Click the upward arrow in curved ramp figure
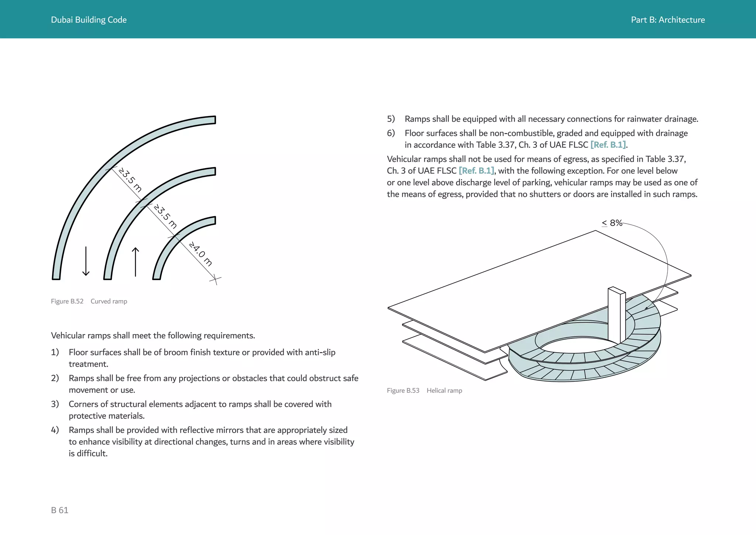The width and height of the screenshot is (756, 535). click(x=135, y=262)
